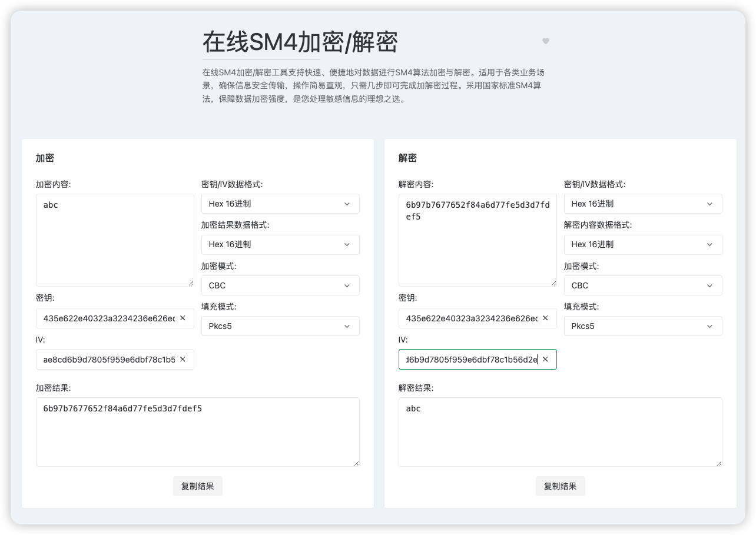The height and width of the screenshot is (535, 756).
Task: Focus the encryption 密钥 input field
Action: pos(109,318)
